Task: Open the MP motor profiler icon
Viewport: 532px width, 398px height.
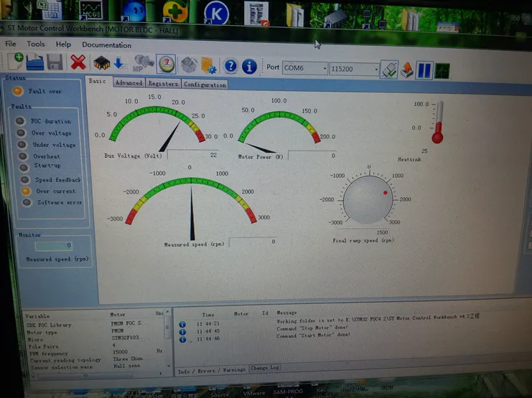Action: click(142, 63)
